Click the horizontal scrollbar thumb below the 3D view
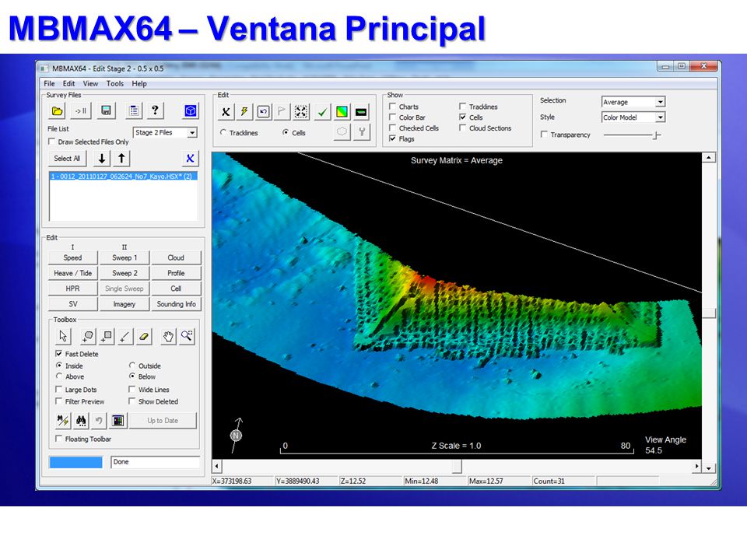 [x=457, y=466]
